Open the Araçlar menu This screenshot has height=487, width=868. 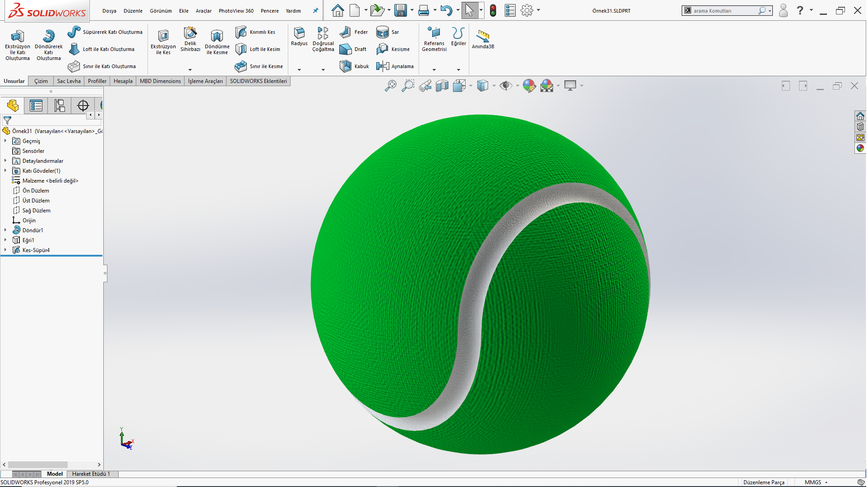coord(203,11)
